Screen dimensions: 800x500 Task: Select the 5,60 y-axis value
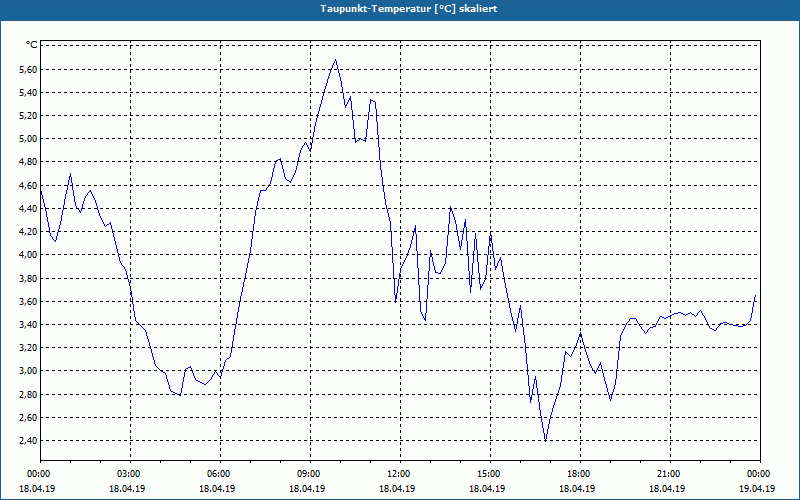27,69
